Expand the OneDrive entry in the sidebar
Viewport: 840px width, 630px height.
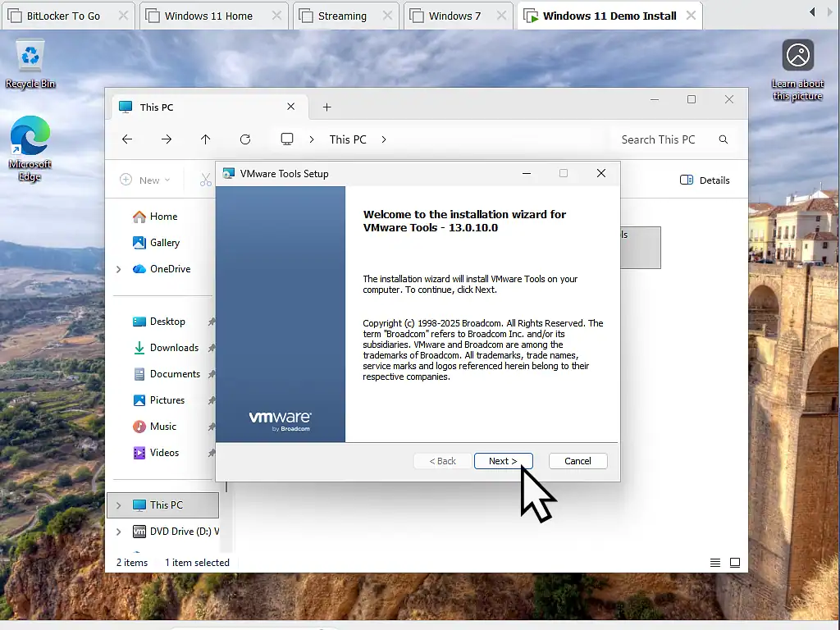pos(117,268)
